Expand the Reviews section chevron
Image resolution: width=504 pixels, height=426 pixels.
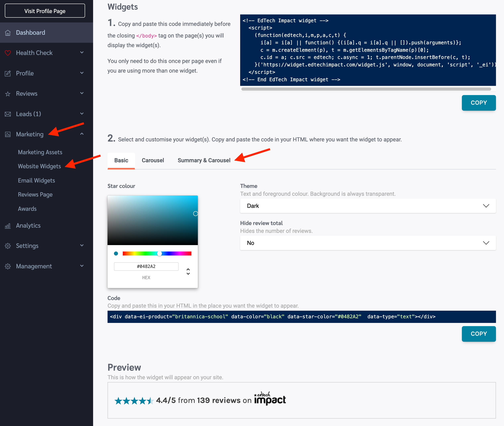click(x=82, y=93)
